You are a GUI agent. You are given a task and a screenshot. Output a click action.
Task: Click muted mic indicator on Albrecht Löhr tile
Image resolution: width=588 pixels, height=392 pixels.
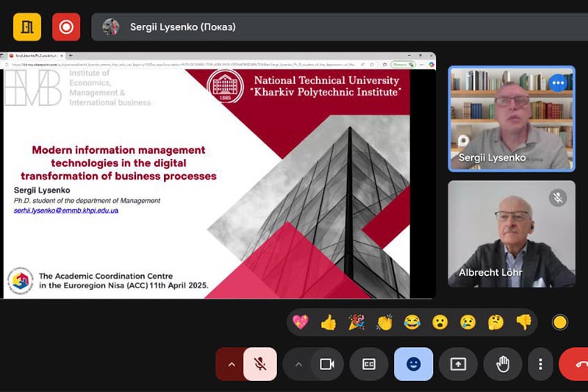pyautogui.click(x=558, y=198)
